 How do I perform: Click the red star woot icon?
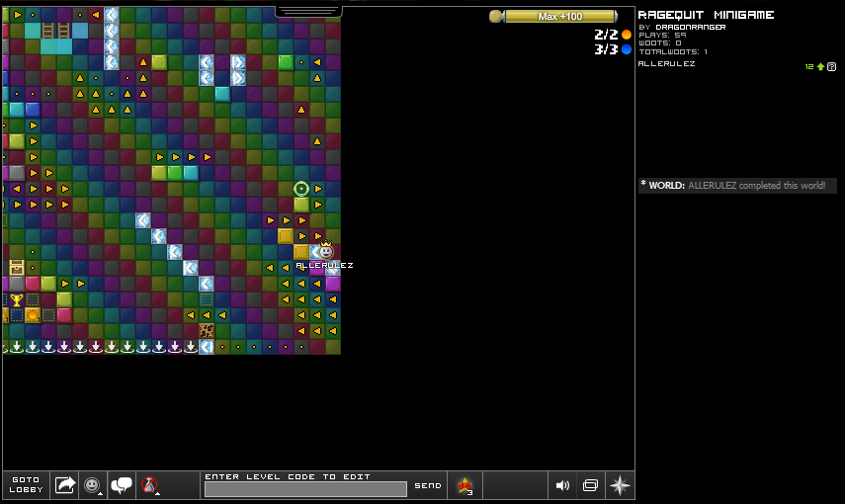(x=465, y=484)
